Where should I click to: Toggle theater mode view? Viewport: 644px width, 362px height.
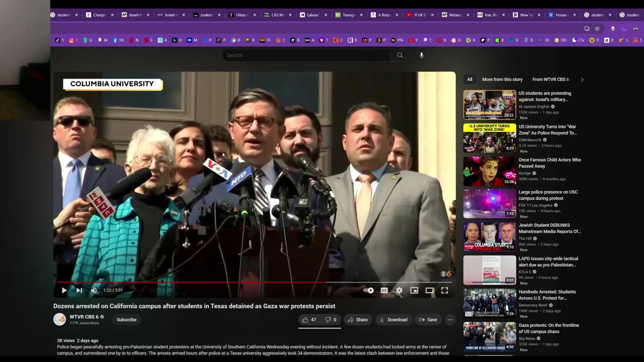click(x=429, y=290)
